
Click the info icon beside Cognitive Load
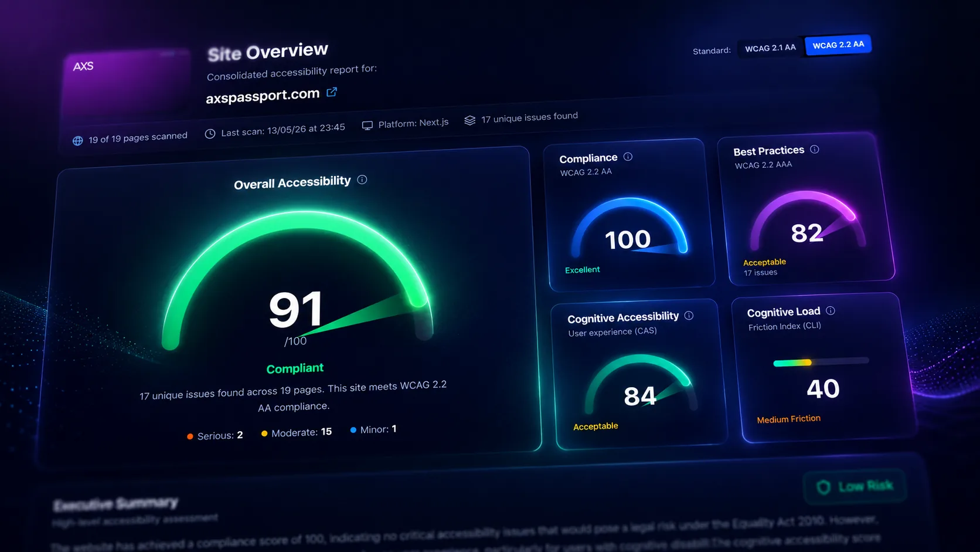point(831,310)
